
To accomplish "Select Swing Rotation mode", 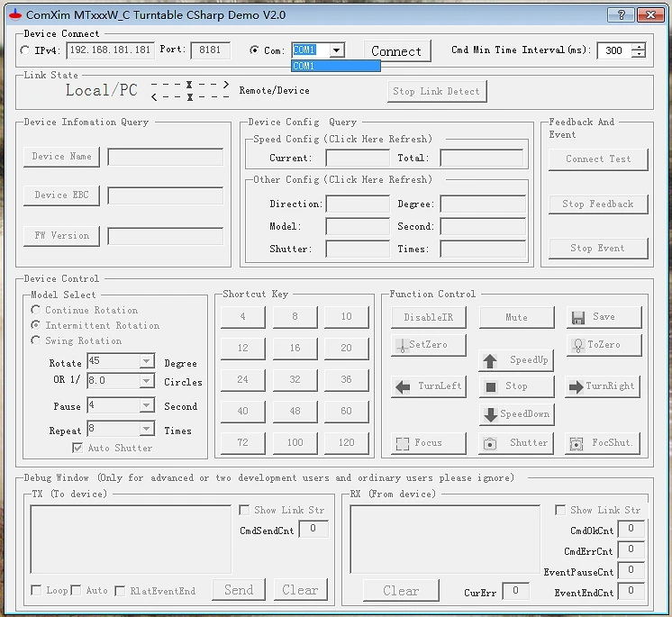I will tap(35, 340).
